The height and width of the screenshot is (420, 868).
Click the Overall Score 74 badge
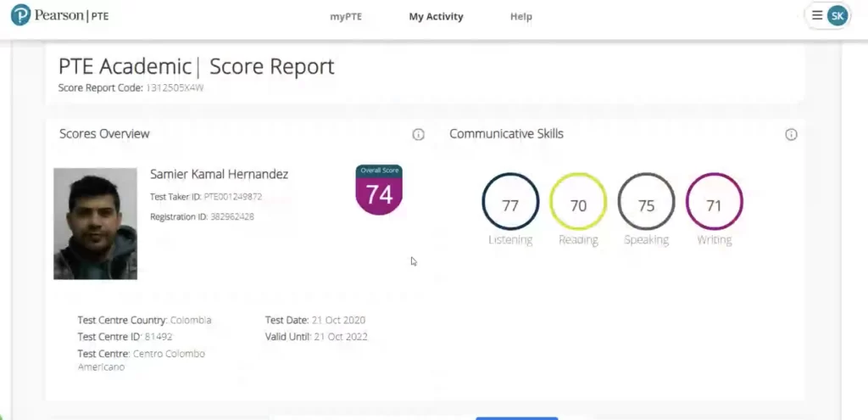(379, 190)
